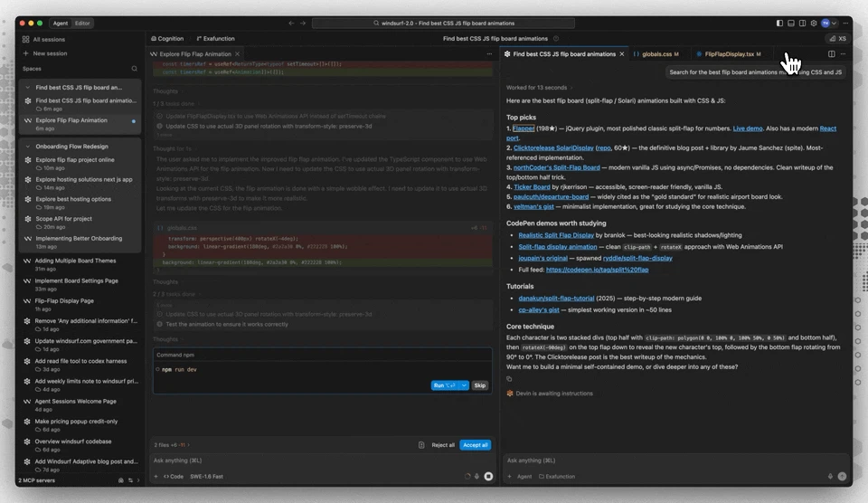The image size is (868, 503).
Task: Expand the 2 files changed chevron
Action: [x=188, y=445]
